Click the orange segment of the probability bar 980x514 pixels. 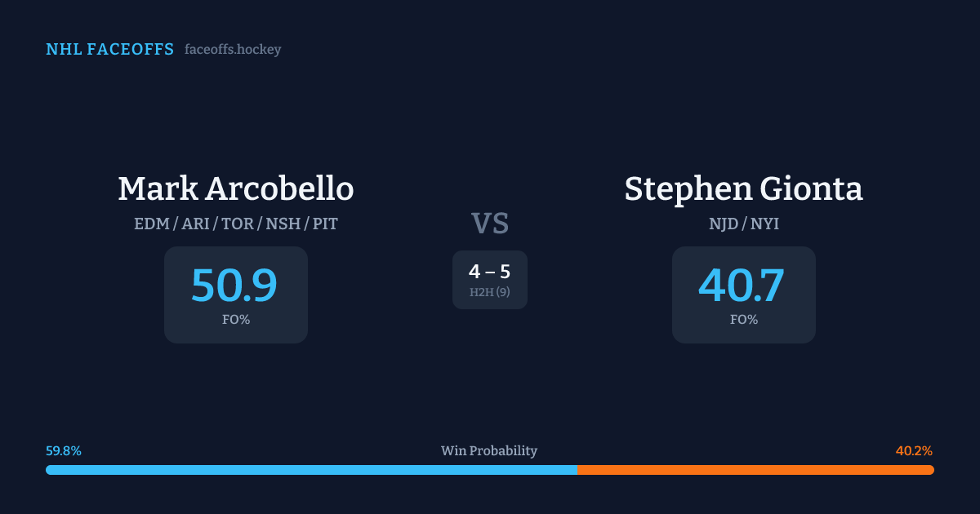point(755,470)
